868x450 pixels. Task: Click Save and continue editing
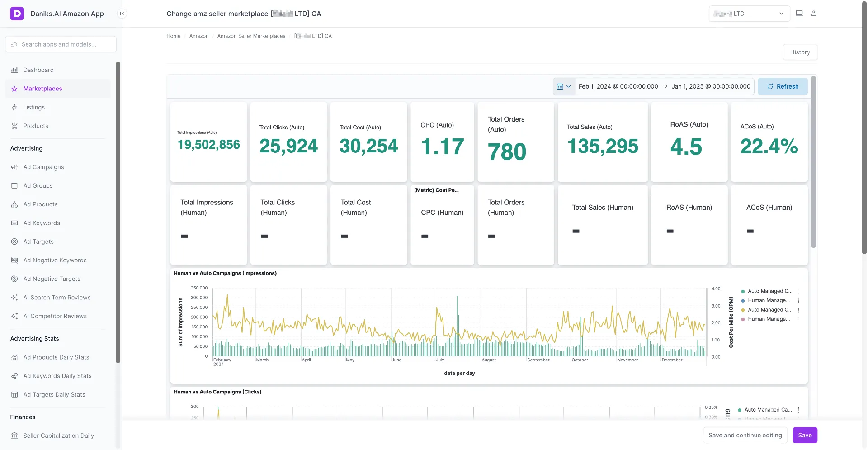(745, 435)
